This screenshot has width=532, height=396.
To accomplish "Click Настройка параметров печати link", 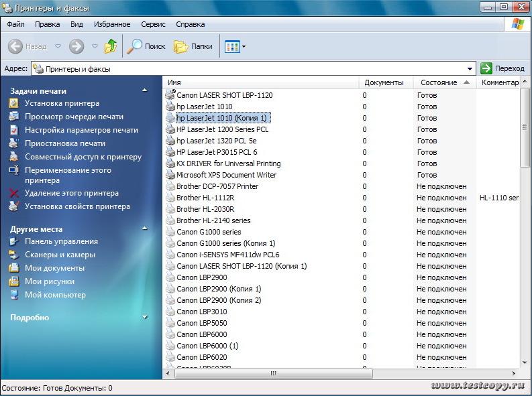I will (81, 130).
